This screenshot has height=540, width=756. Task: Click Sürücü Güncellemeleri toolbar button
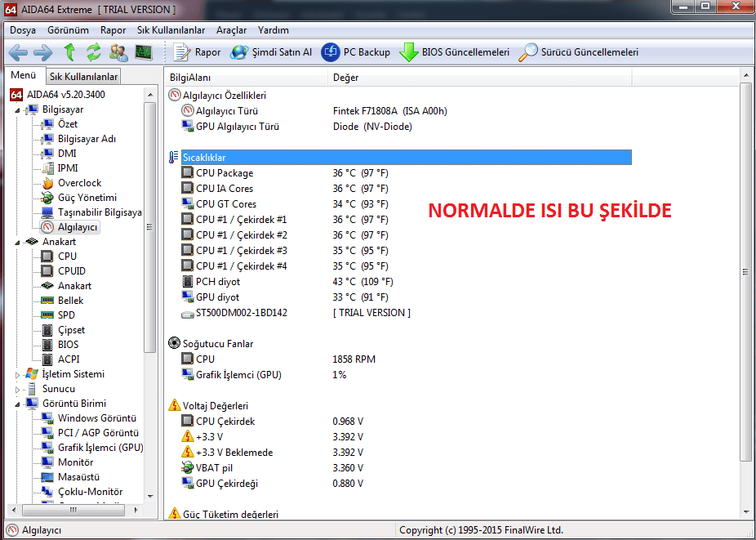click(578, 52)
